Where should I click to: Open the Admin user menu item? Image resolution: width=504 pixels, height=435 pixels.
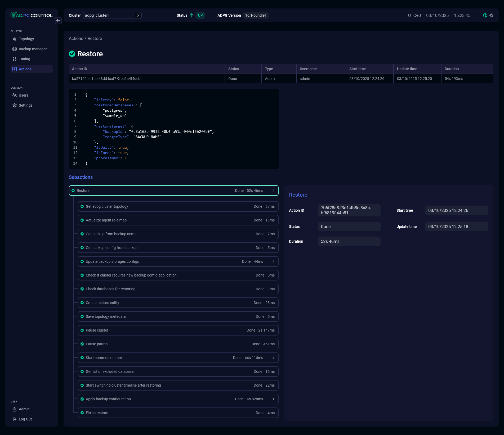tap(24, 409)
